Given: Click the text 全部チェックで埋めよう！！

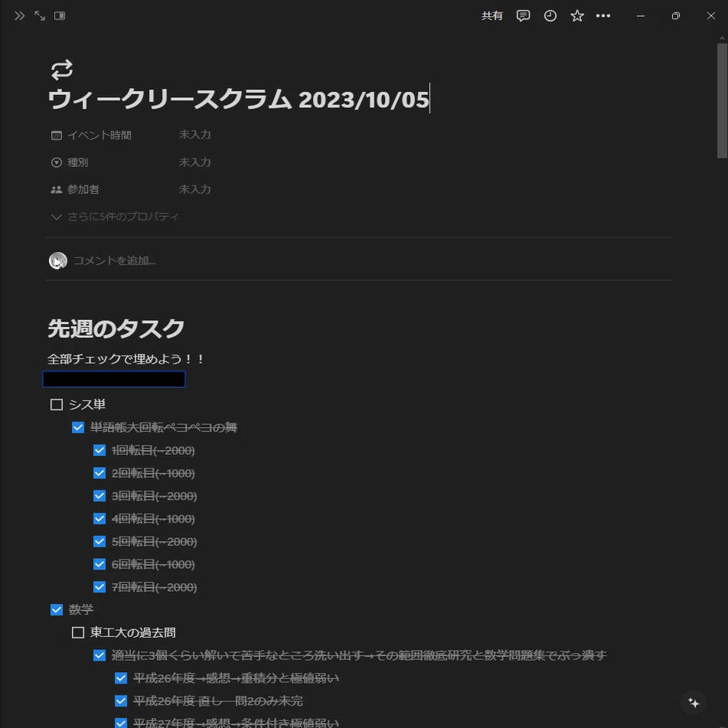Looking at the screenshot, I should point(126,359).
